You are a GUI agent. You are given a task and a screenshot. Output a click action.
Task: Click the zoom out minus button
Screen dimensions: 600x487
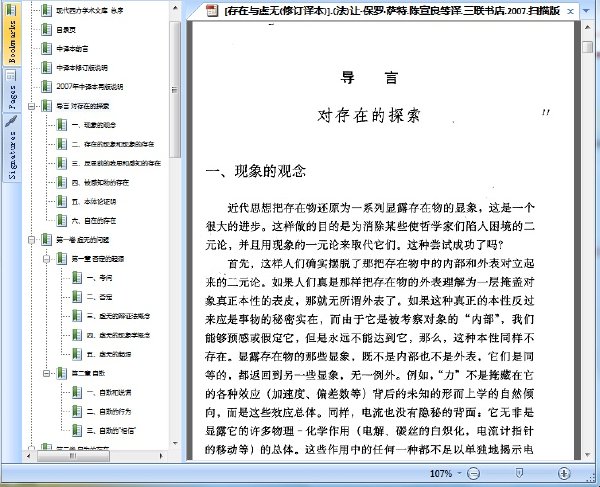coord(474,474)
